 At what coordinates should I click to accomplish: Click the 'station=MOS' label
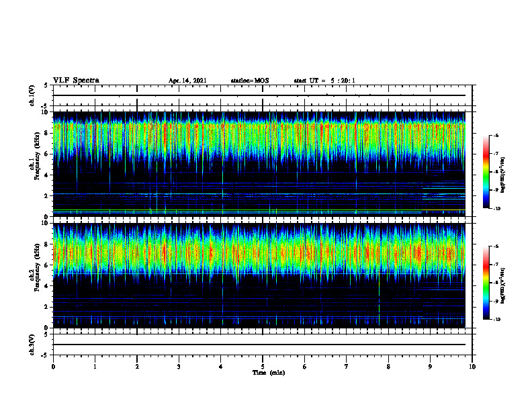tap(250, 81)
